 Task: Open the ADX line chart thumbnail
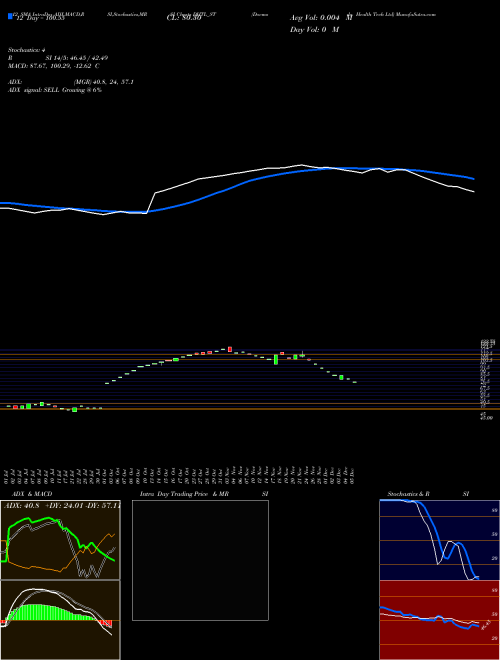60,540
